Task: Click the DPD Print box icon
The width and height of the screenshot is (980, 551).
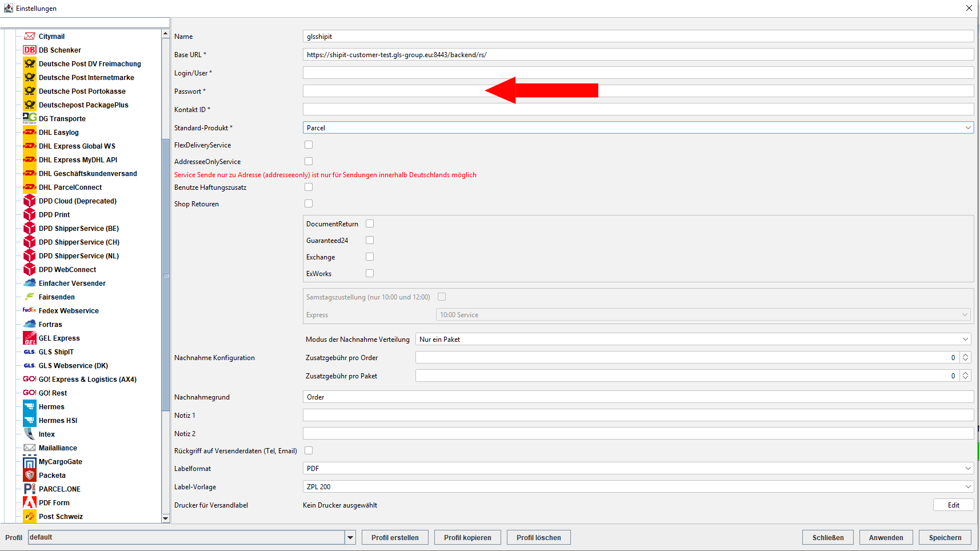Action: 30,214
